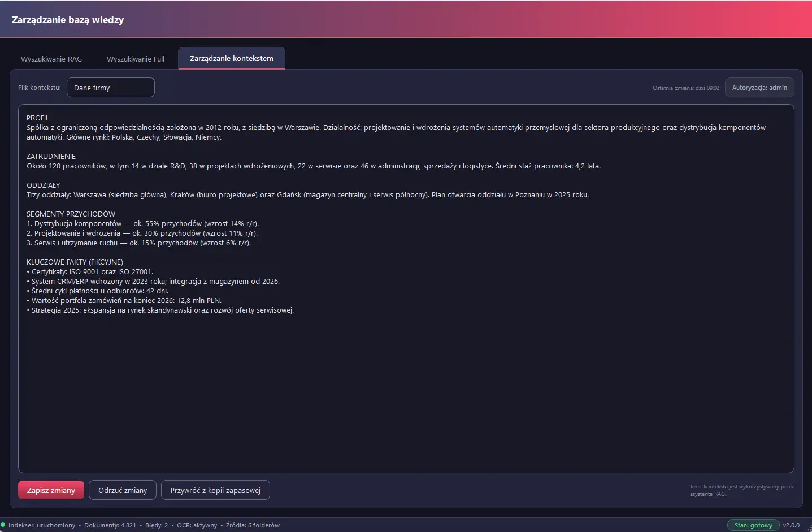Click the Średni cykl płatności line
This screenshot has height=532, width=812.
click(97, 291)
